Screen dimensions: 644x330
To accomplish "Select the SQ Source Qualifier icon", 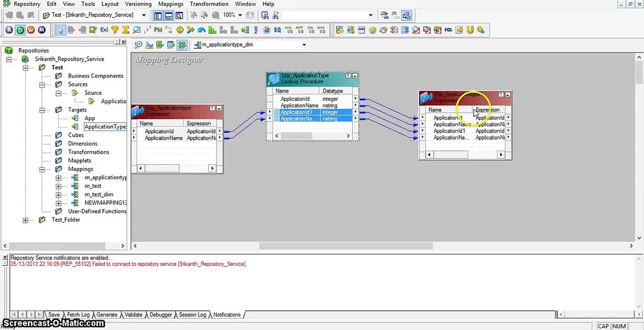I will [278, 30].
